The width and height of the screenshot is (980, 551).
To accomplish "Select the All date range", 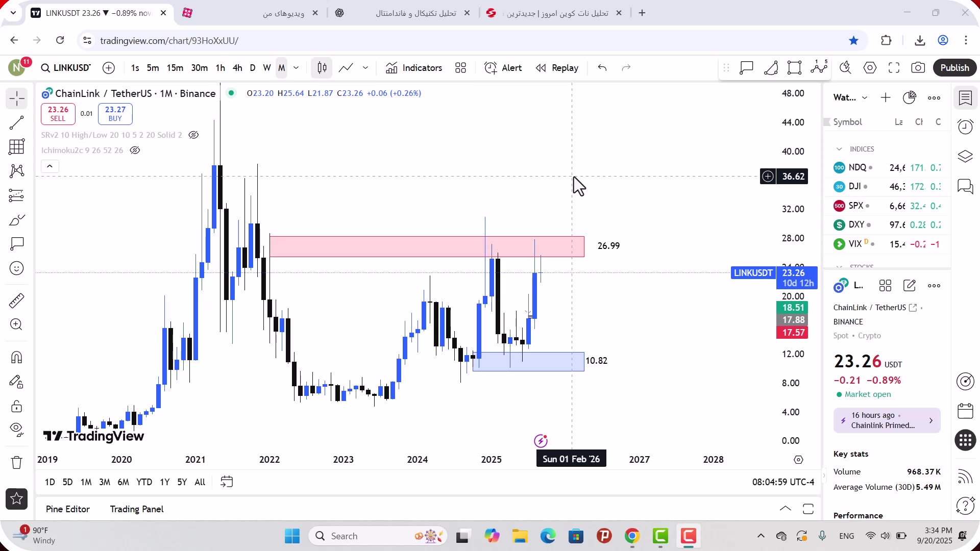I will coord(200,482).
